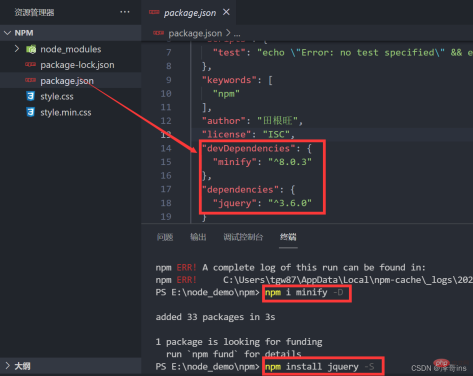Click the package.json icon in editor tab
Image resolution: width=473 pixels, height=376 pixels.
pyautogui.click(x=154, y=12)
